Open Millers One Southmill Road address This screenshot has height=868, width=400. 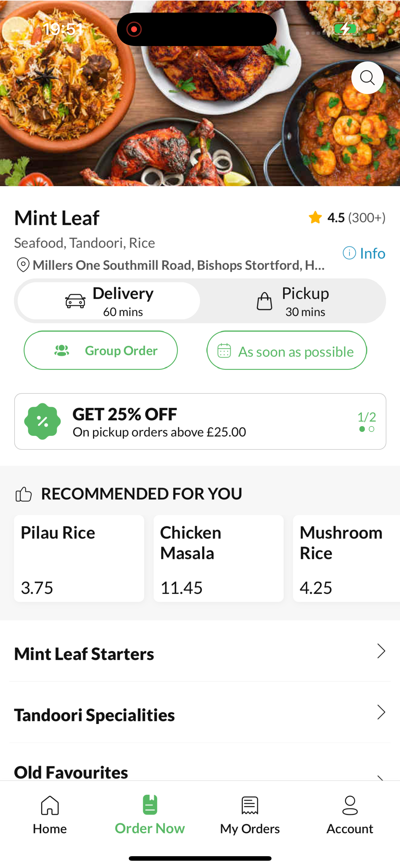(x=179, y=265)
